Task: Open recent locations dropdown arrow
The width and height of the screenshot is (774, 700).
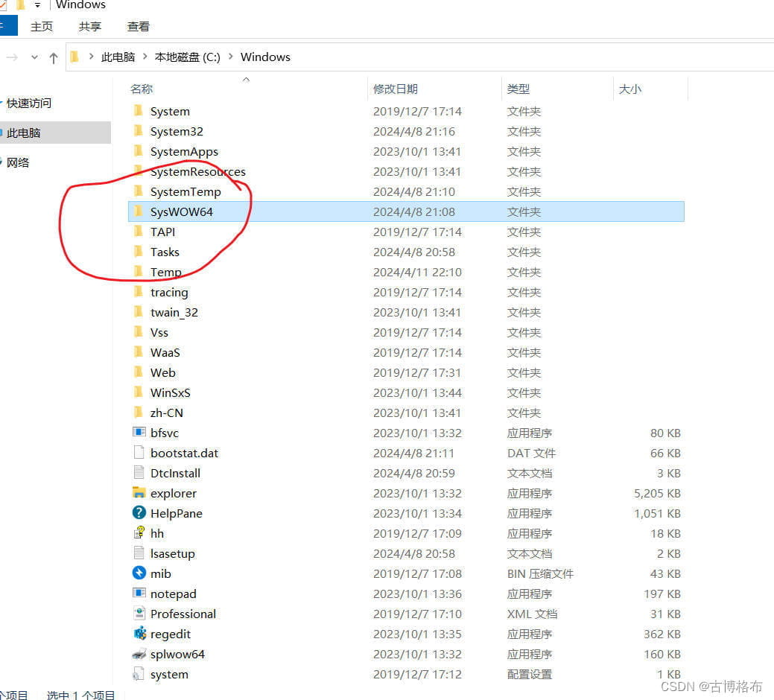Action: point(34,57)
